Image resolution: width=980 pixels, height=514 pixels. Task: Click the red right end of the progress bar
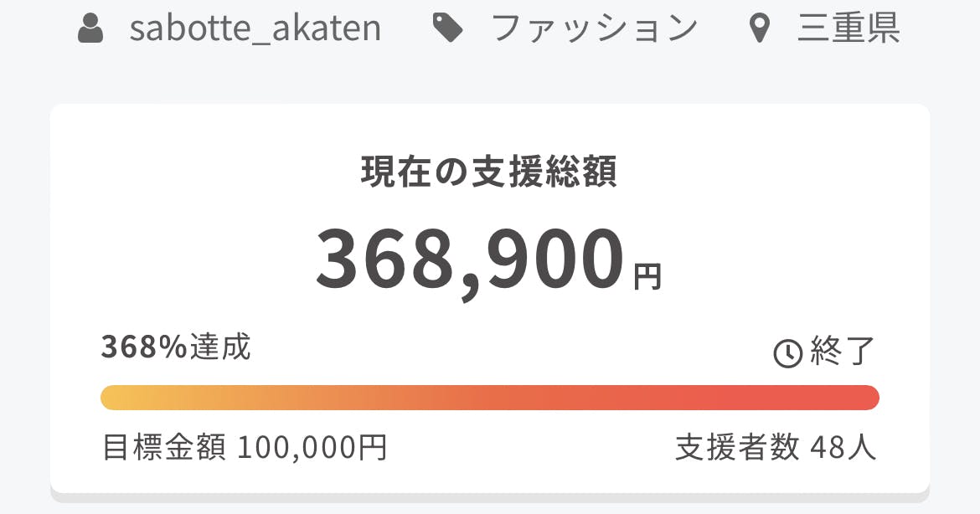tap(863, 398)
